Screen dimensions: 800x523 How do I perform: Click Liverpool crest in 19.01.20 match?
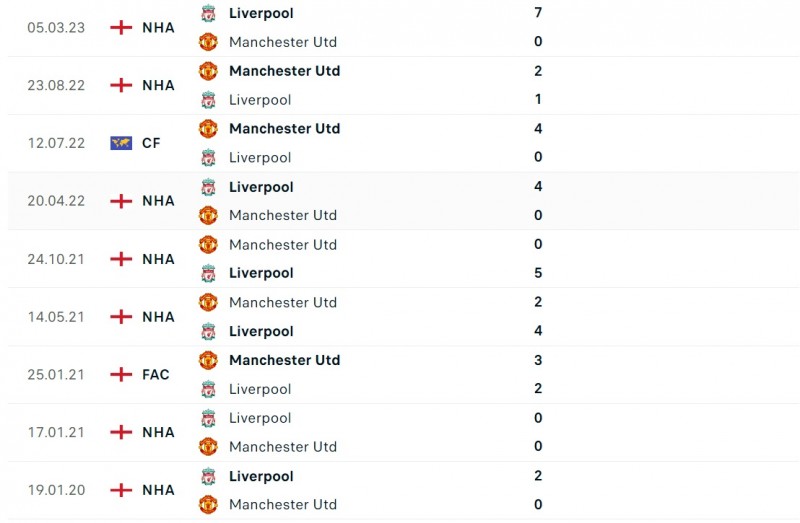point(208,476)
